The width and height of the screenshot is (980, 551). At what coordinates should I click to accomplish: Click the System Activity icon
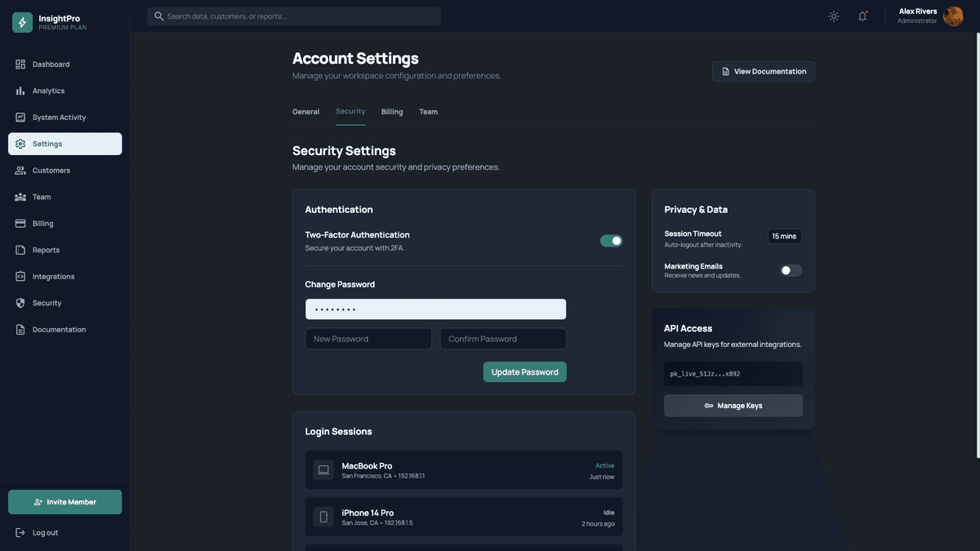click(18, 117)
